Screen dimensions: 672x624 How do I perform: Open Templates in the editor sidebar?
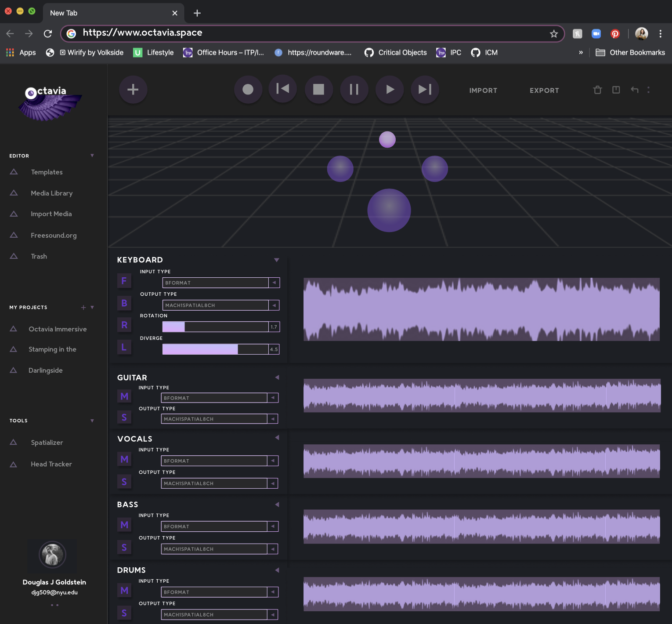click(47, 172)
